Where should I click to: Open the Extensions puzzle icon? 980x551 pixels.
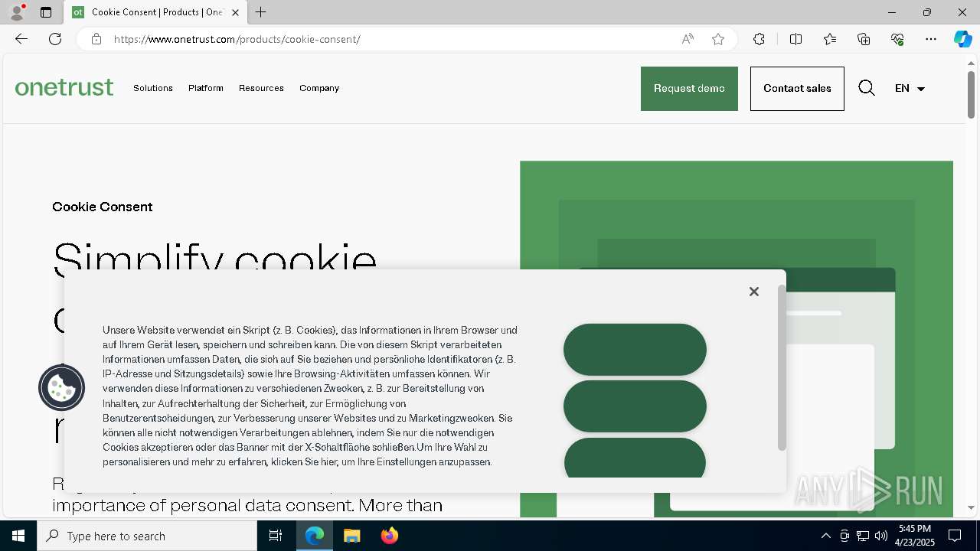coord(759,39)
